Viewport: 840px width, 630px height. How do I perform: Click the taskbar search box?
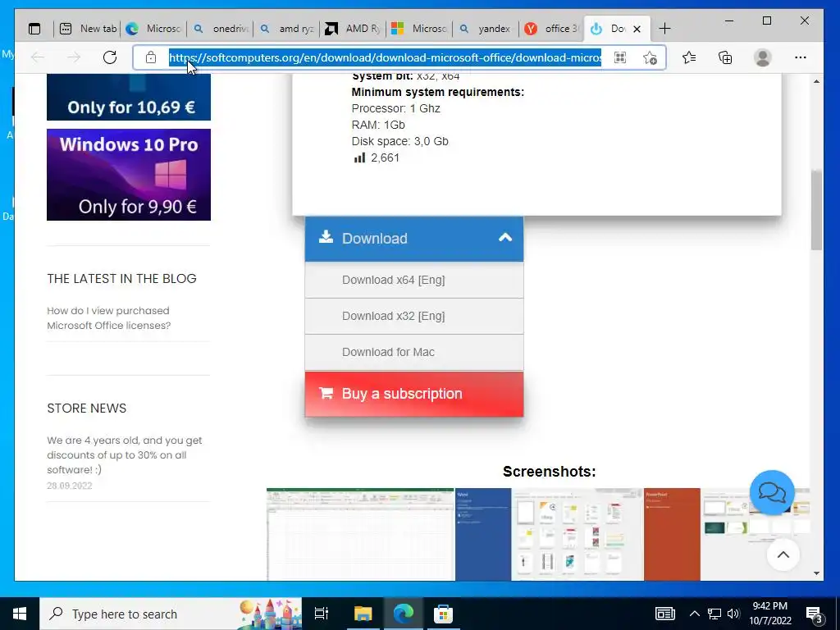click(x=171, y=614)
